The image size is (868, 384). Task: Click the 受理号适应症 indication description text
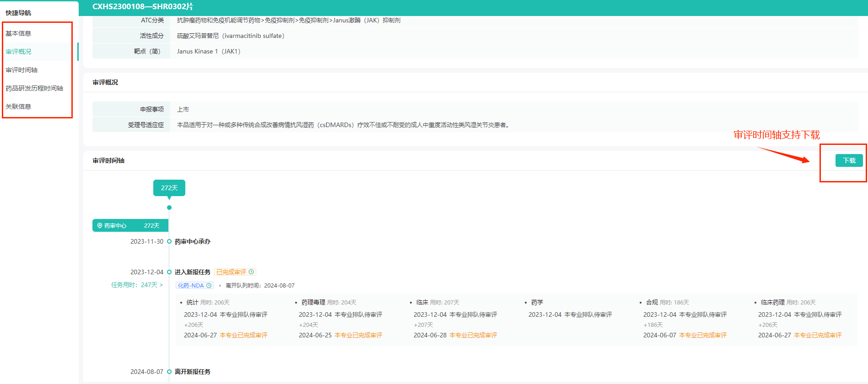click(344, 125)
